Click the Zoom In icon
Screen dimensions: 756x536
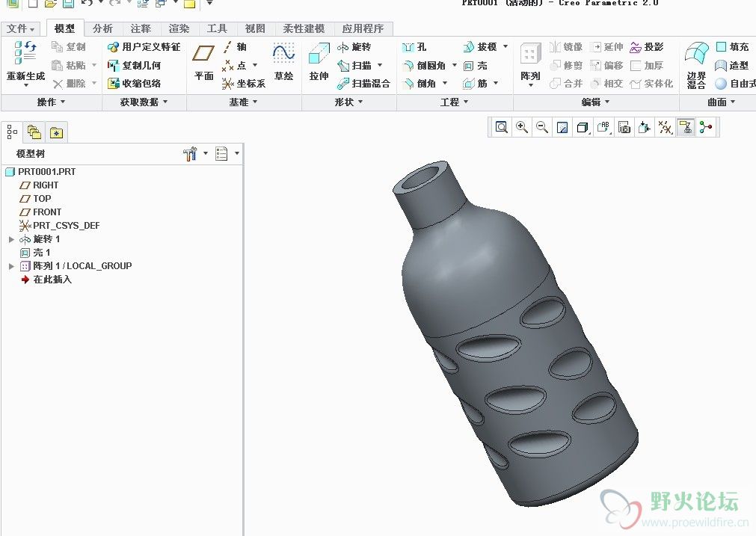pos(522,127)
